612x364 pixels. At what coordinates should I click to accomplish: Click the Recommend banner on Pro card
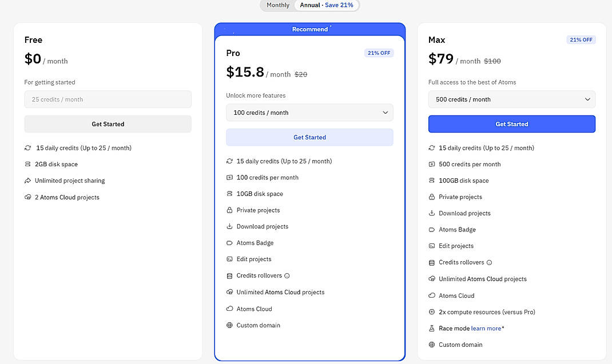(310, 29)
